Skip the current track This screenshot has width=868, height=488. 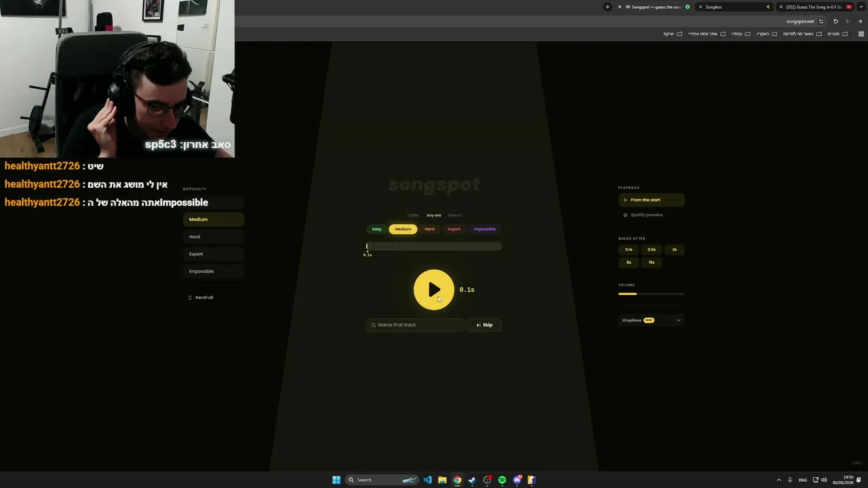pyautogui.click(x=484, y=325)
